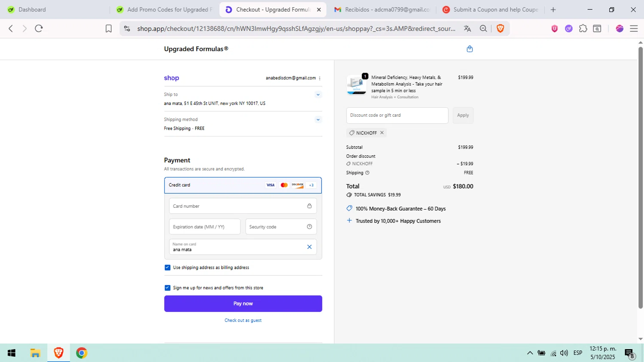Focus the Discount code or gift card field
Image resolution: width=644 pixels, height=362 pixels.
[x=397, y=116]
